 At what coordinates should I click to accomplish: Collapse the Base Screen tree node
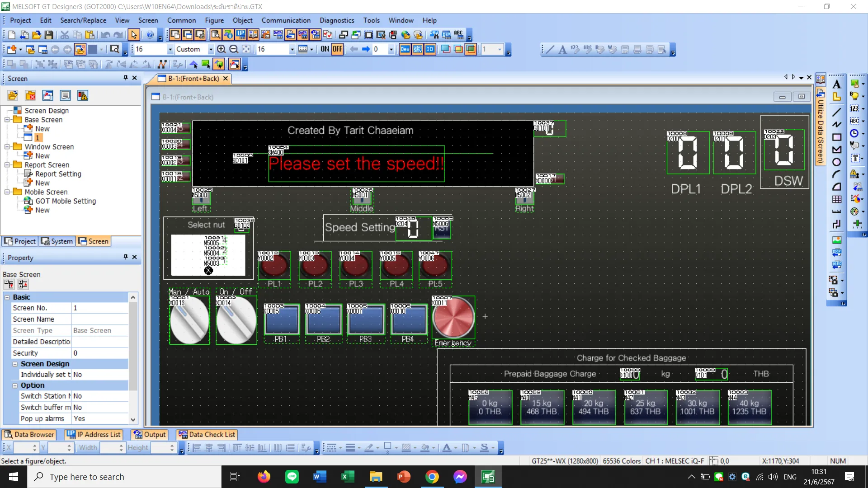tap(7, 120)
